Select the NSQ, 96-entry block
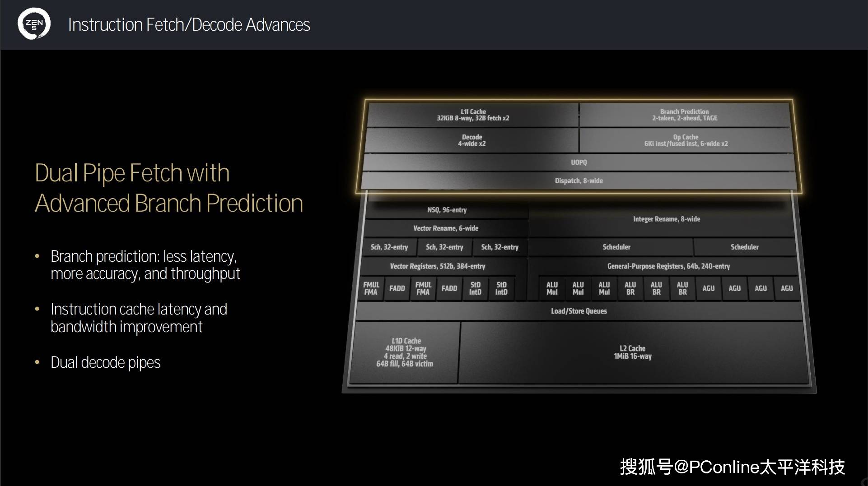 [447, 210]
